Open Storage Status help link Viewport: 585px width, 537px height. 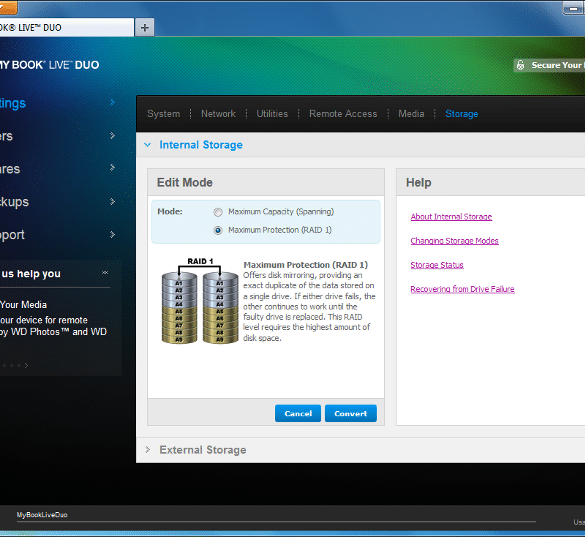(437, 265)
